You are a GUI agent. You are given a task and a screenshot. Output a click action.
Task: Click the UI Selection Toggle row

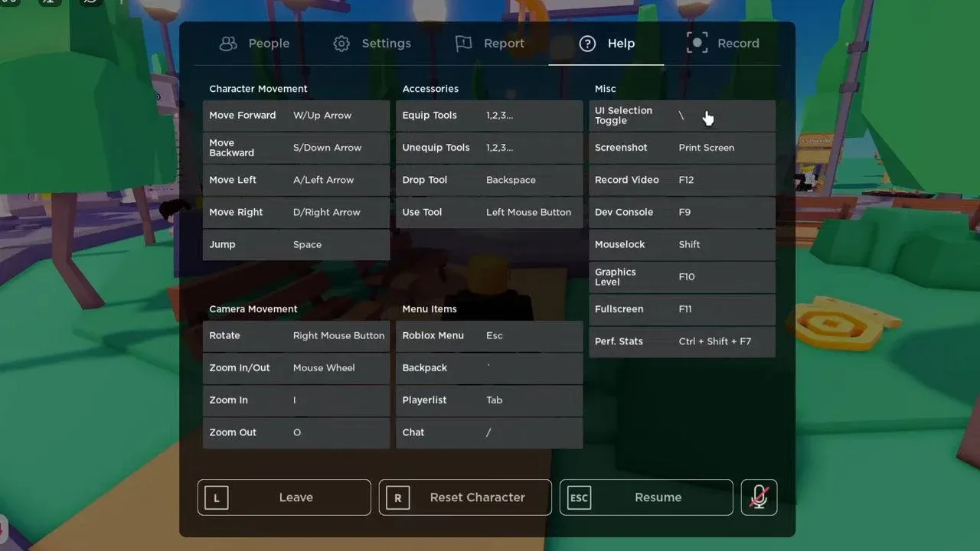coord(682,116)
